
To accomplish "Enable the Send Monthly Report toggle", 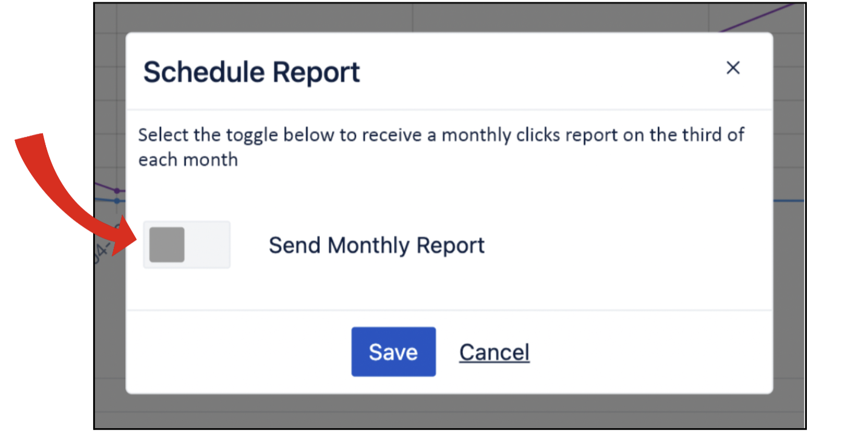I will point(186,245).
